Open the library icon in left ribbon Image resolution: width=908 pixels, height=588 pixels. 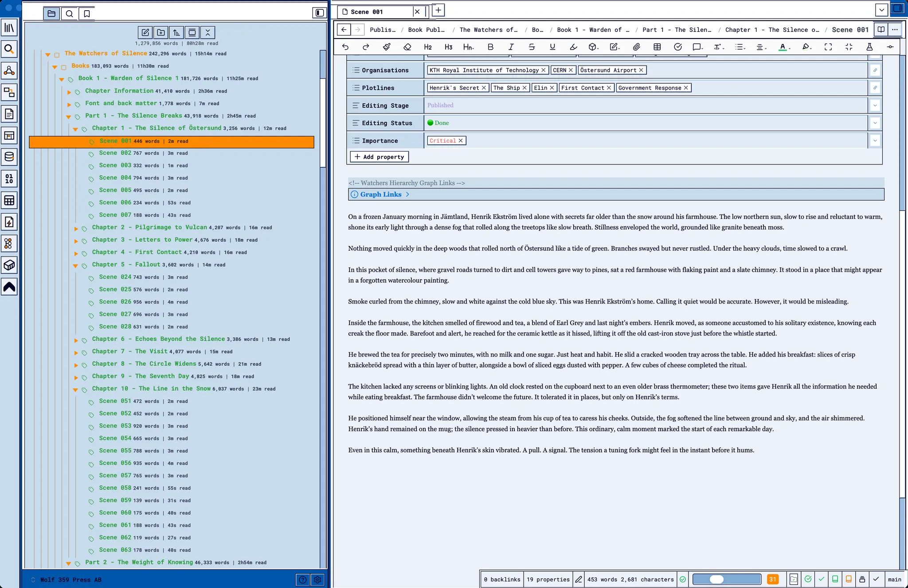tap(9, 27)
